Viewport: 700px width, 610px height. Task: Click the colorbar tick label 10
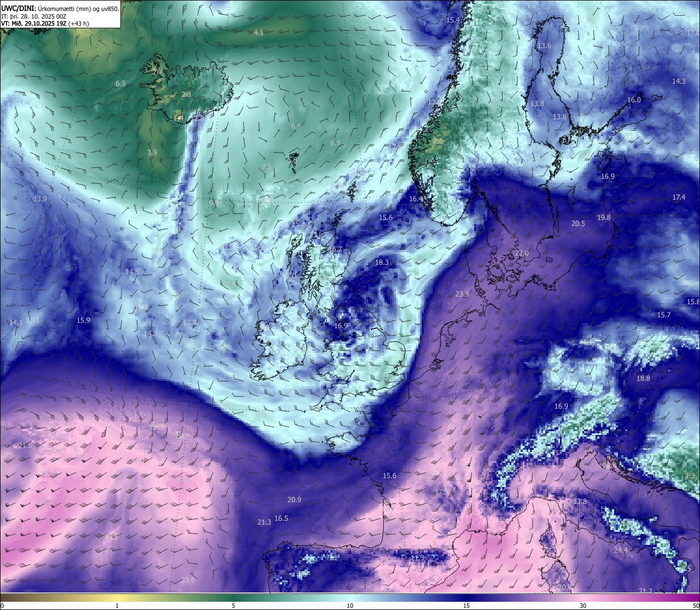click(350, 606)
